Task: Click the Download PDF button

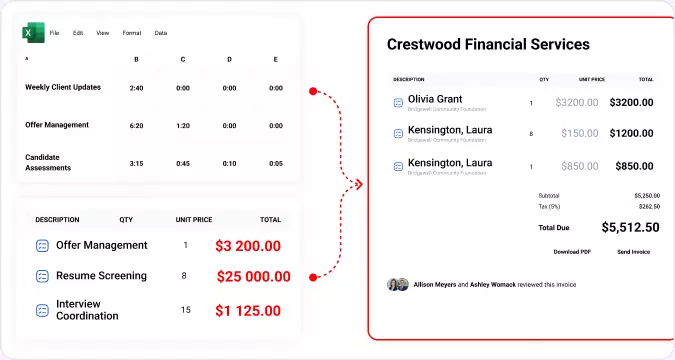Action: pos(572,252)
